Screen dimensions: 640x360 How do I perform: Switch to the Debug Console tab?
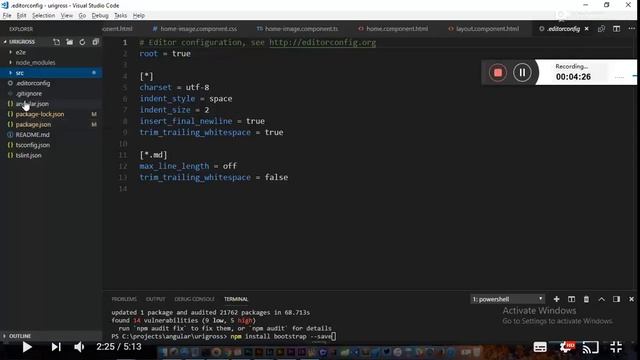tap(194, 299)
